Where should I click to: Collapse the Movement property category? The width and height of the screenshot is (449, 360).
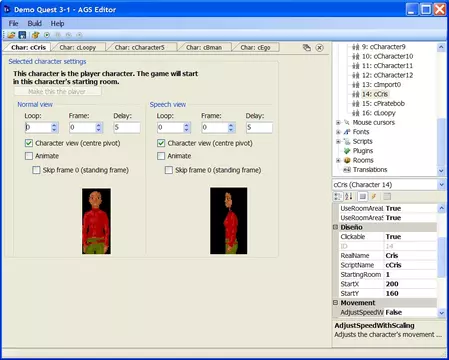pos(335,303)
